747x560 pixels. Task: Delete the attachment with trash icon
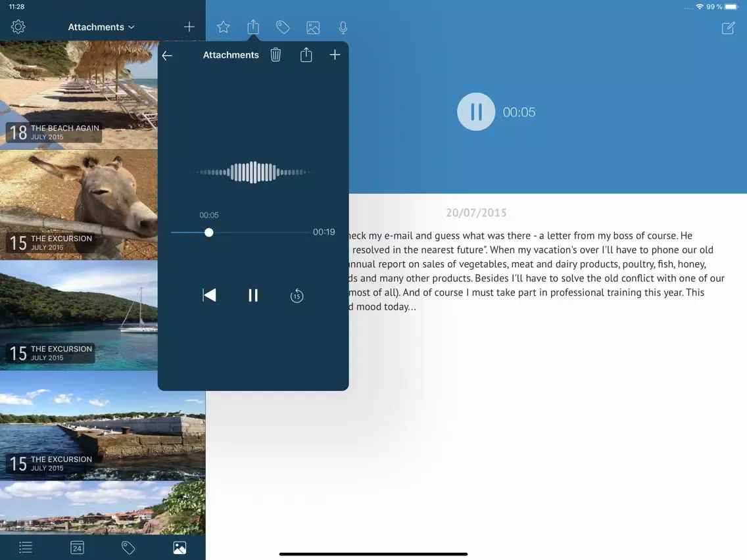(x=276, y=55)
